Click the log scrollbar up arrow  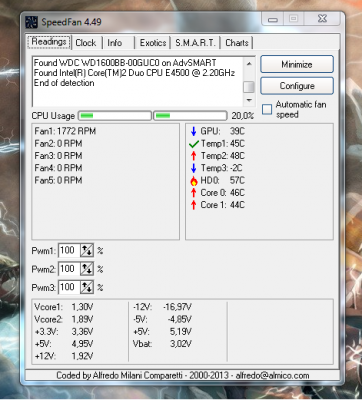click(x=249, y=64)
